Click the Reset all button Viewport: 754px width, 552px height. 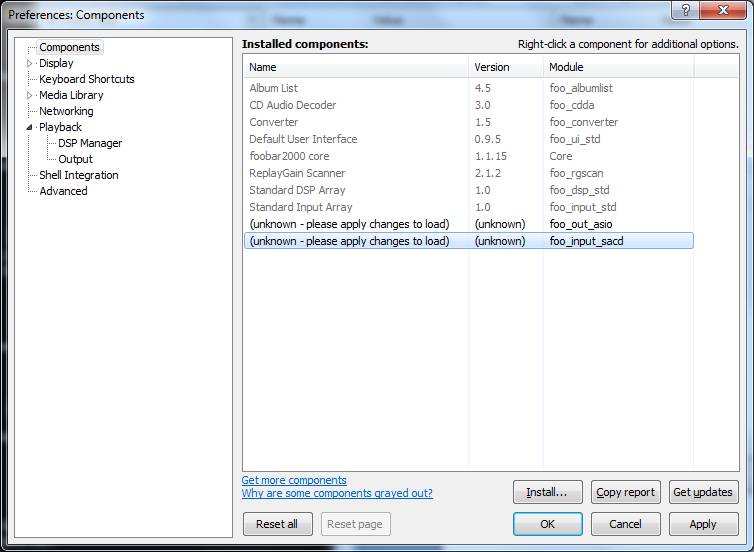click(277, 524)
